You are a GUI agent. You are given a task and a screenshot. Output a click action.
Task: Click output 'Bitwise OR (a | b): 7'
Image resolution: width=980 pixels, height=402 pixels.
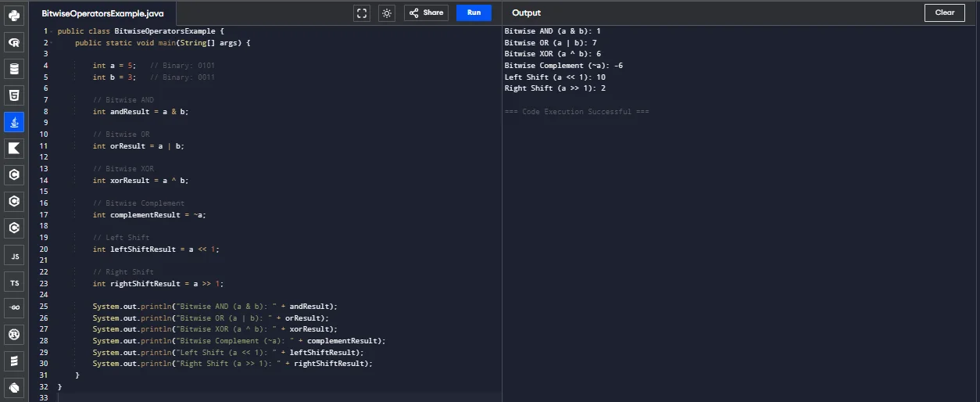pos(551,42)
